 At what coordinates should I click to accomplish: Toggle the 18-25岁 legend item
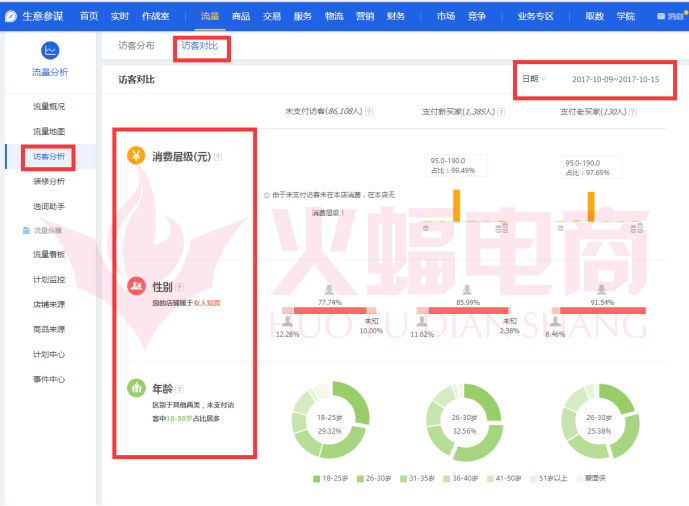coord(331,478)
